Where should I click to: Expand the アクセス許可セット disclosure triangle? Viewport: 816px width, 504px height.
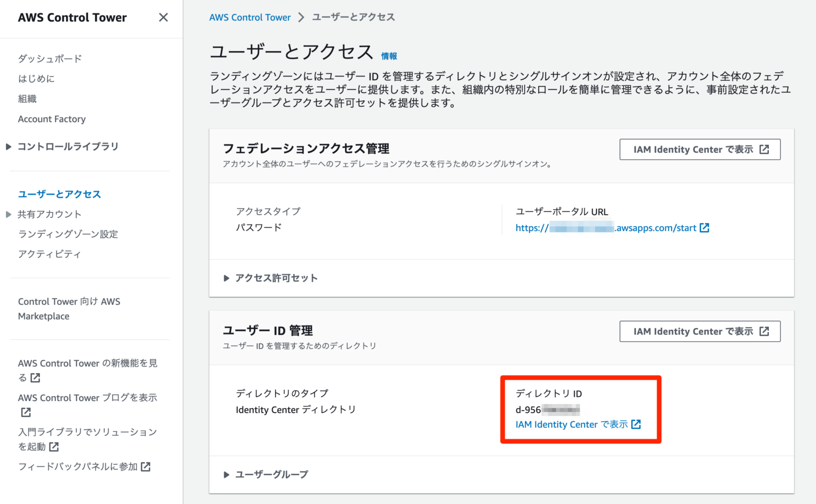pos(227,278)
